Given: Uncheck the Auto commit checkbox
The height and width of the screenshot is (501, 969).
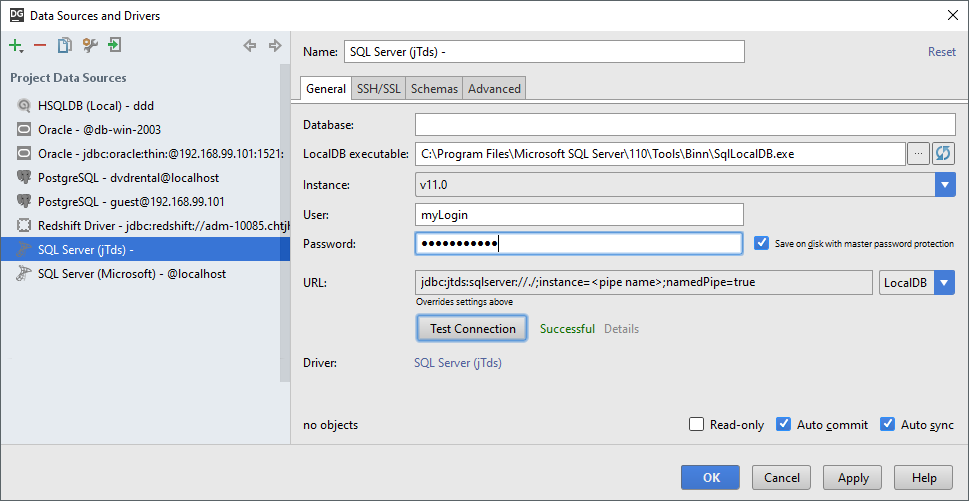Looking at the screenshot, I should tap(784, 425).
